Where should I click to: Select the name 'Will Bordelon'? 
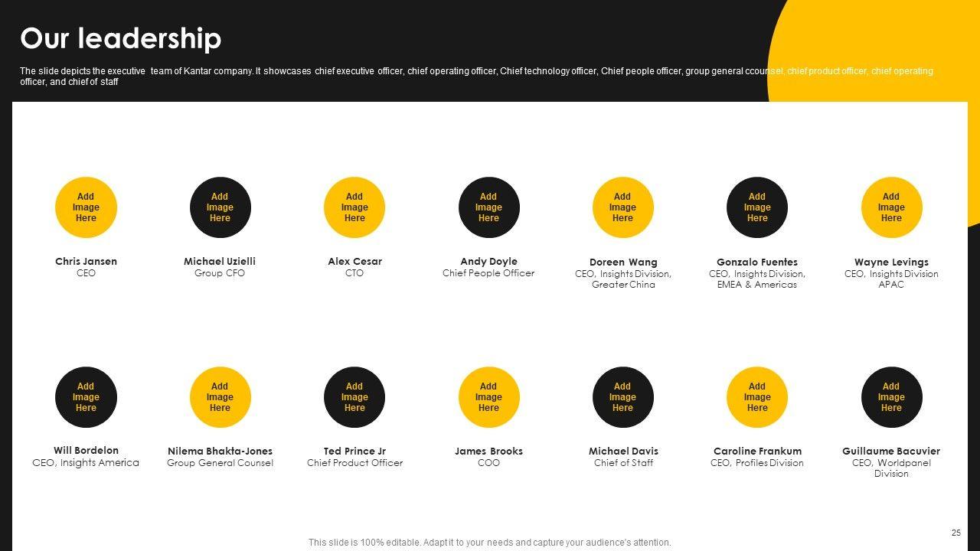coord(86,450)
